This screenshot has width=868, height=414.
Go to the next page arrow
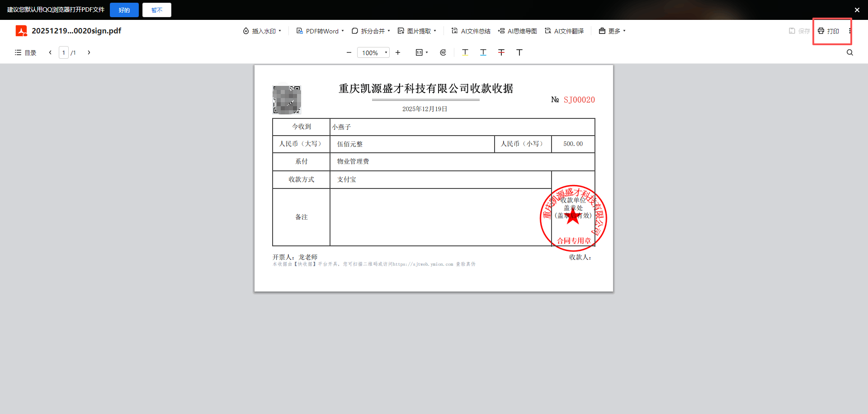[89, 52]
